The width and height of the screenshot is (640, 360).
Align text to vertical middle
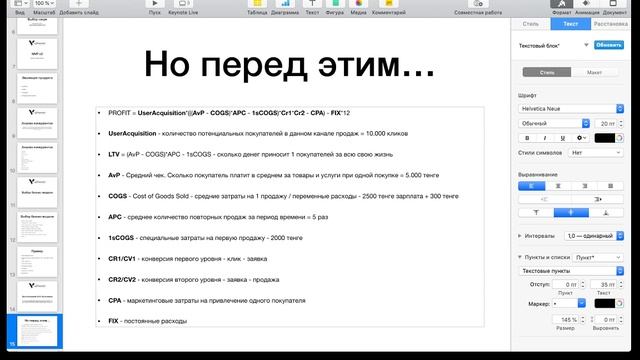[571, 213]
